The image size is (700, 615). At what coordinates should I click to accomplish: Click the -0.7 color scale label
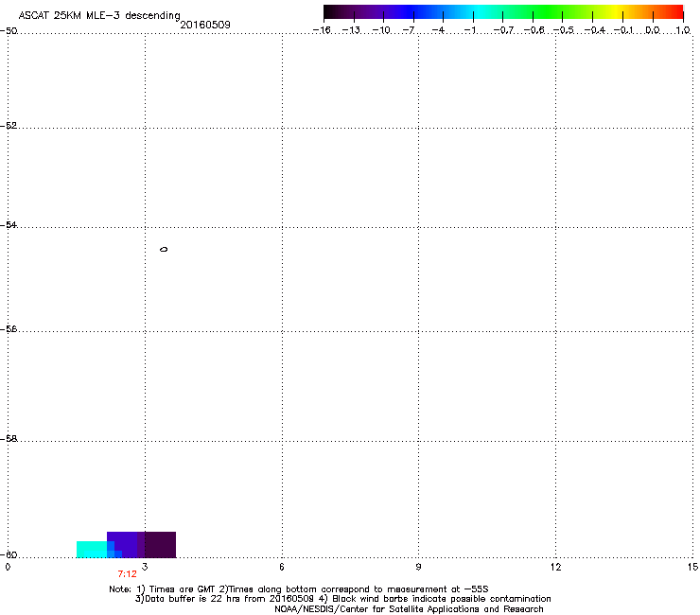(503, 30)
